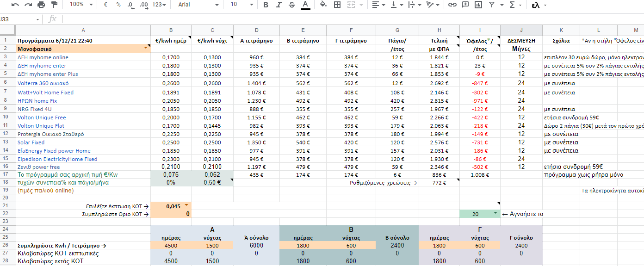
Task: Open the Functions sigma menu
Action: pos(514,5)
